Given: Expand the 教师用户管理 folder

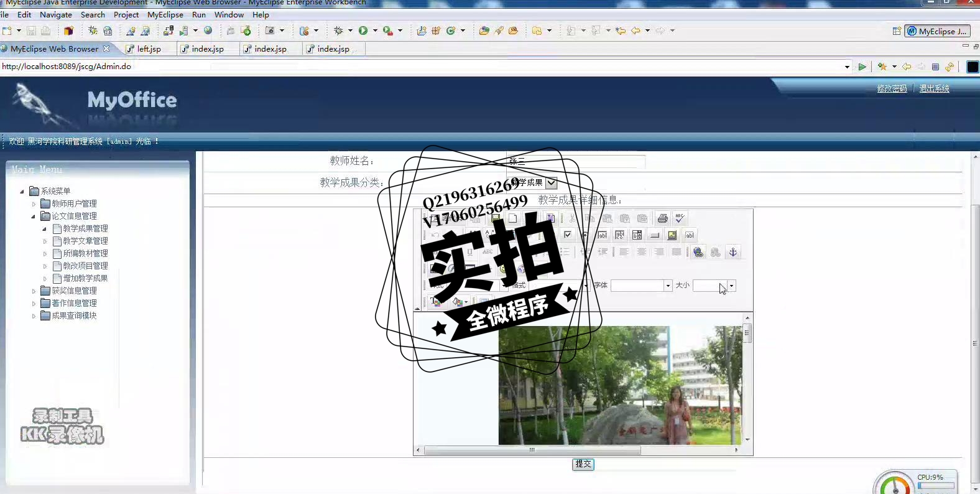Looking at the screenshot, I should (34, 203).
